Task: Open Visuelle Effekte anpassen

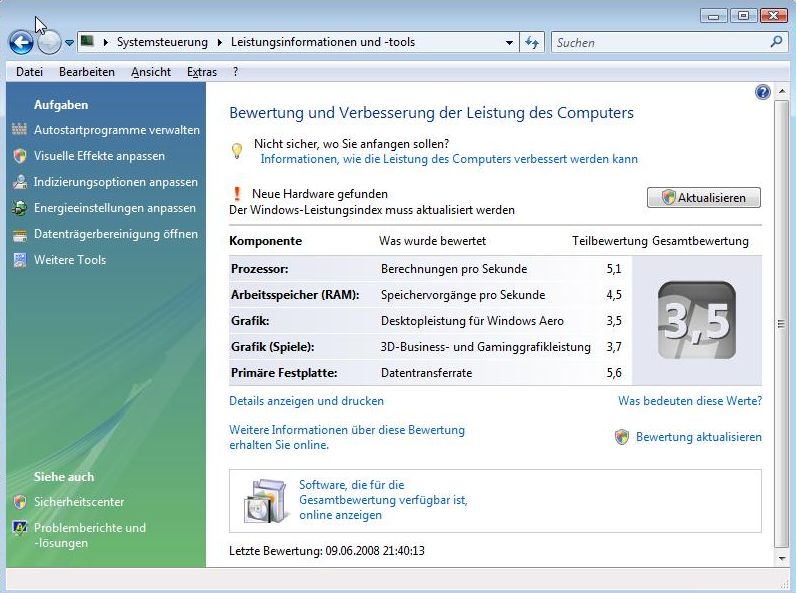Action: (x=100, y=156)
